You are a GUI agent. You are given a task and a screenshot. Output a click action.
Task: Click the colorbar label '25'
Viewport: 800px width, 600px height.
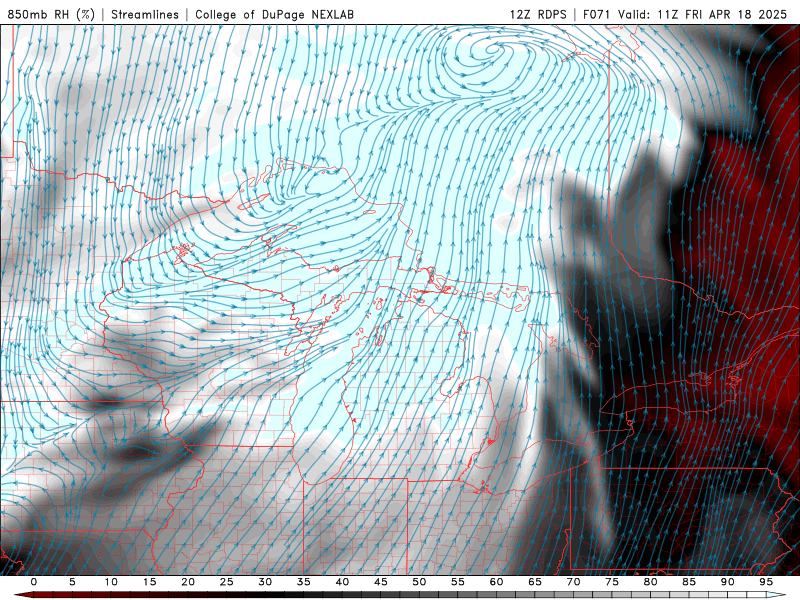coord(227,582)
